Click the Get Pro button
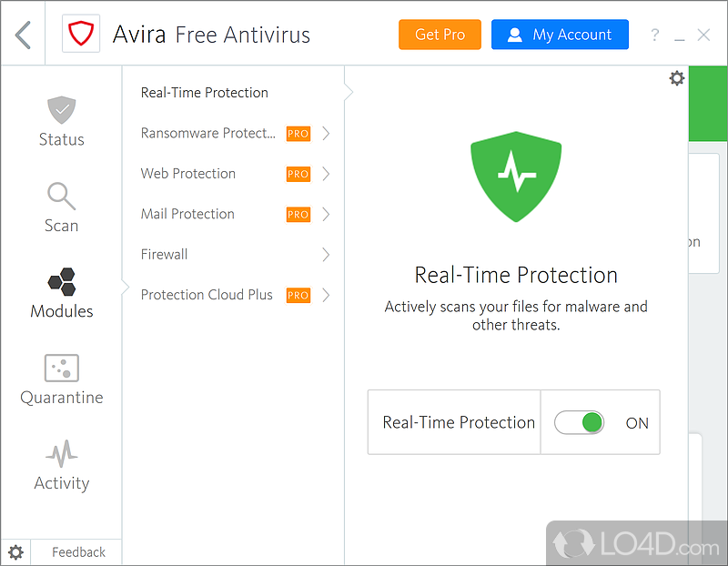This screenshot has height=566, width=728. pos(440,35)
